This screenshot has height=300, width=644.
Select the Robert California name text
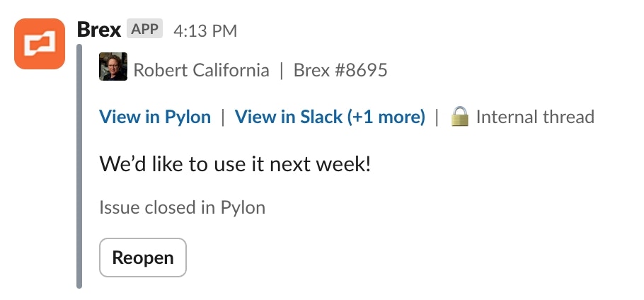(201, 70)
